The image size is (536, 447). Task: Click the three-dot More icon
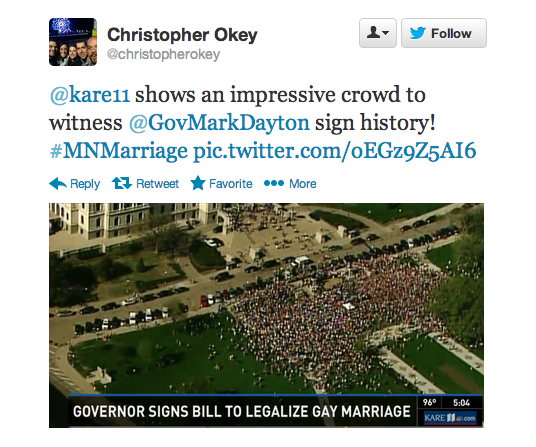tap(274, 184)
